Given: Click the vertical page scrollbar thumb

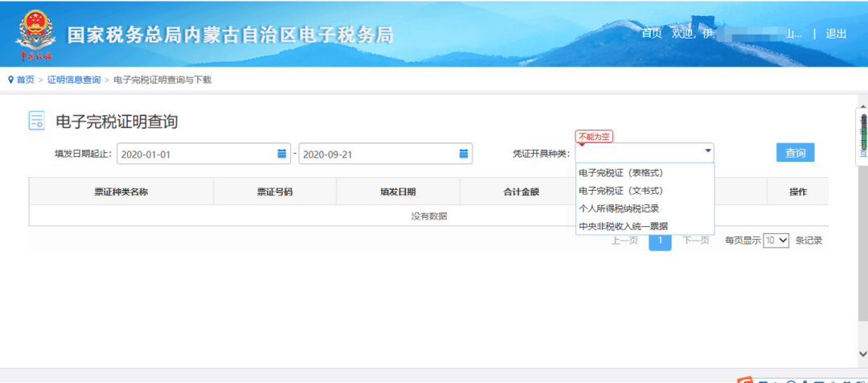Looking at the screenshot, I should [862, 243].
